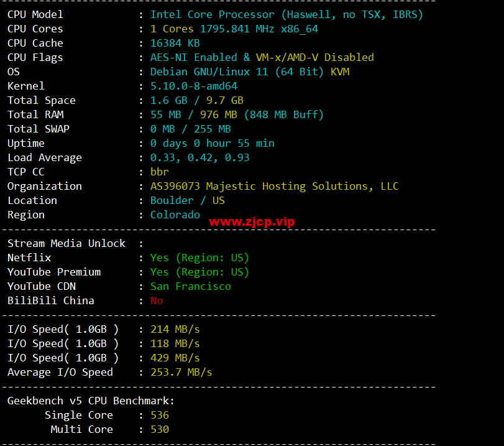Click the 'CPU Flags' label
This screenshot has height=446, width=504.
pos(35,58)
